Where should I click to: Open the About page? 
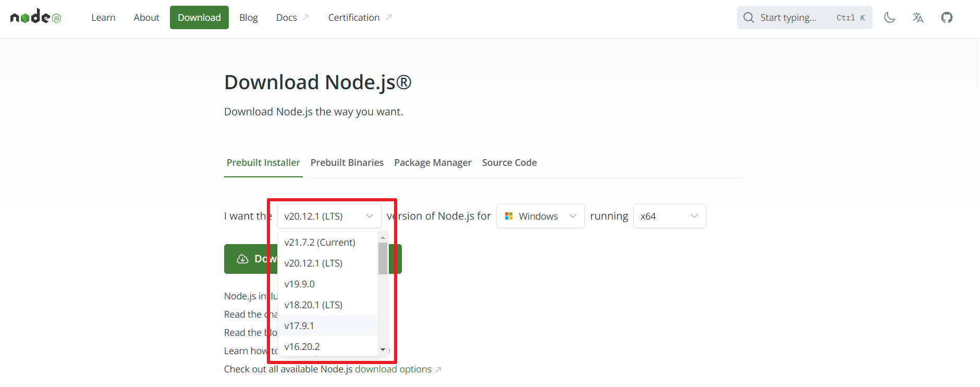coord(146,17)
